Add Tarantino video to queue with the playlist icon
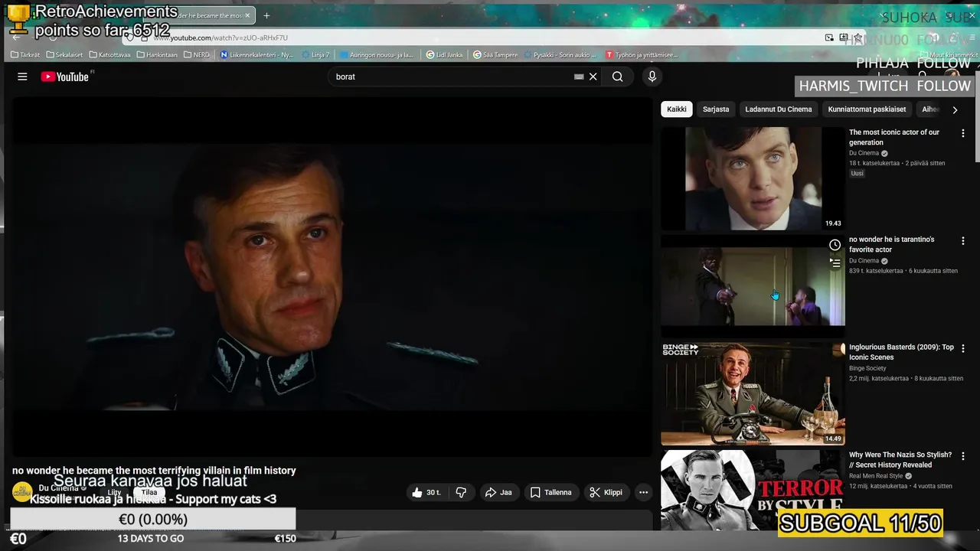Viewport: 980px width, 551px height. 835,262
